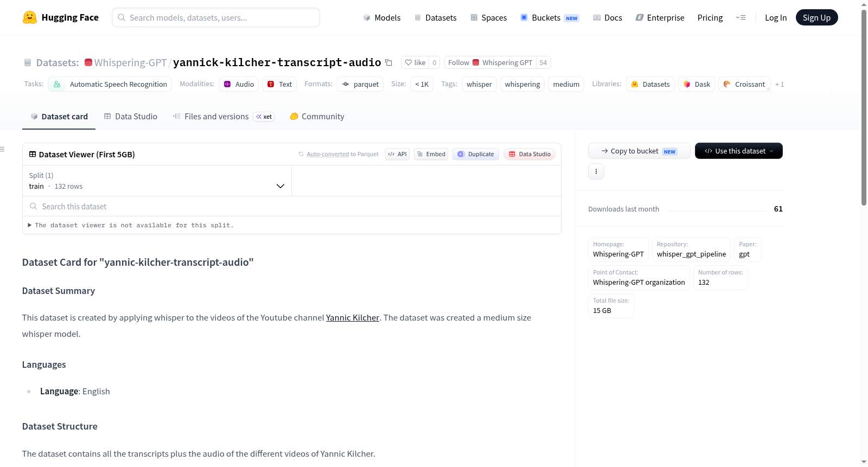Click the Paper gpt value

pyautogui.click(x=744, y=254)
